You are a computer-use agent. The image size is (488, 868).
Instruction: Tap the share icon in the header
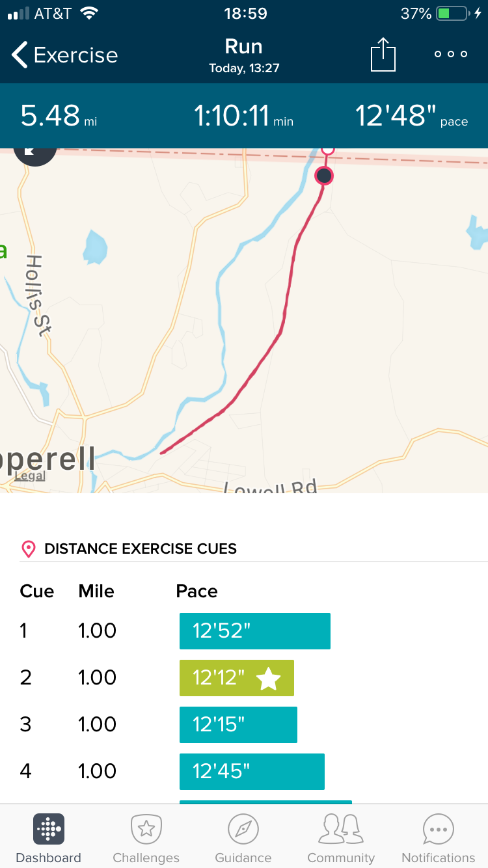click(383, 55)
